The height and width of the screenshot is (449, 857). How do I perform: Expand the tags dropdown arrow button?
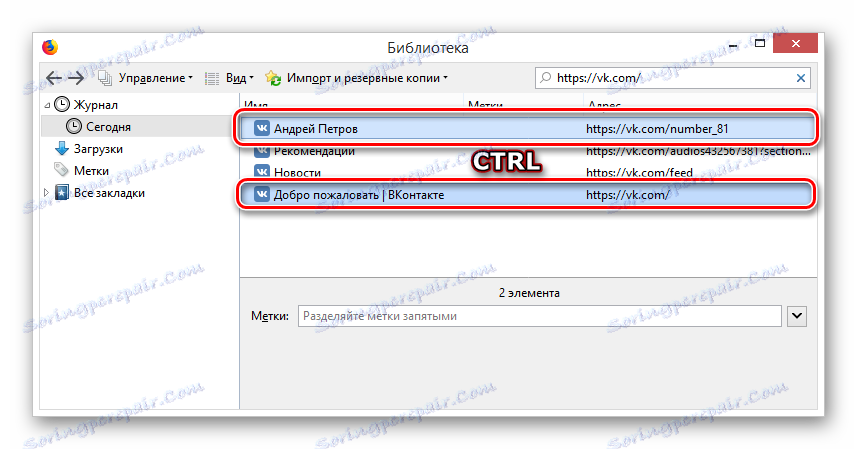pyautogui.click(x=797, y=316)
